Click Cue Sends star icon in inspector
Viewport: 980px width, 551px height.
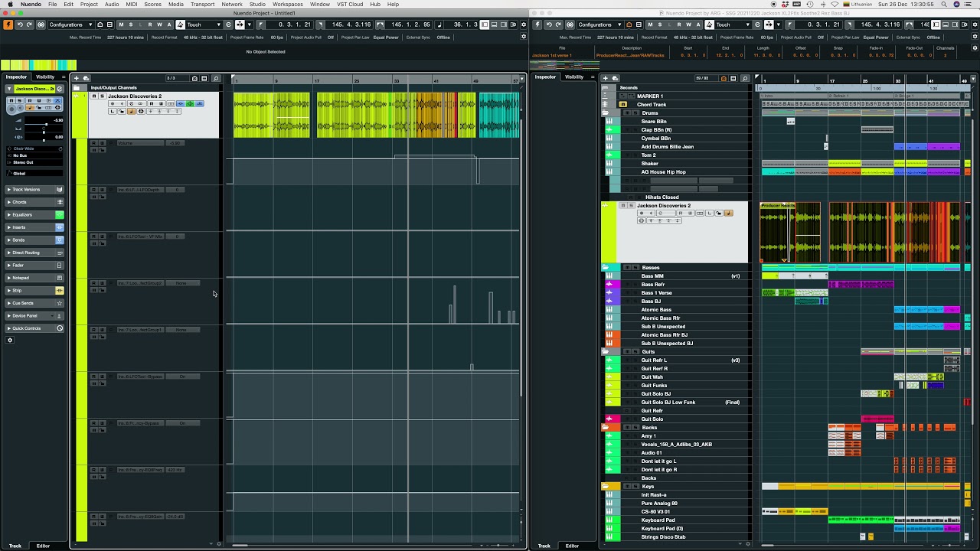point(60,303)
